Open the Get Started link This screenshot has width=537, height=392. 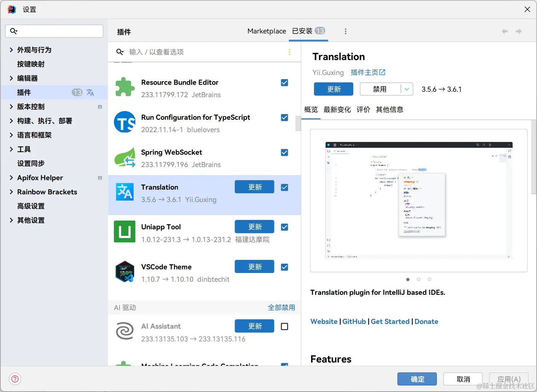click(390, 321)
